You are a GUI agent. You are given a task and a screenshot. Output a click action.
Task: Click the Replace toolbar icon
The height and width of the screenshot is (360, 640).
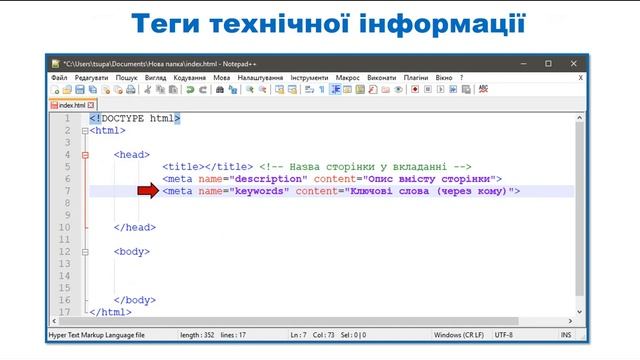[233, 89]
